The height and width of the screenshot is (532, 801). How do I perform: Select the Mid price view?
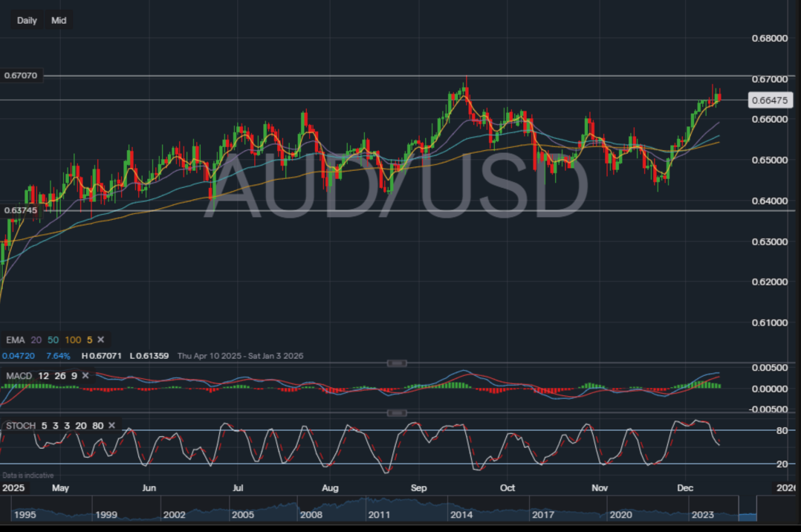[x=58, y=20]
